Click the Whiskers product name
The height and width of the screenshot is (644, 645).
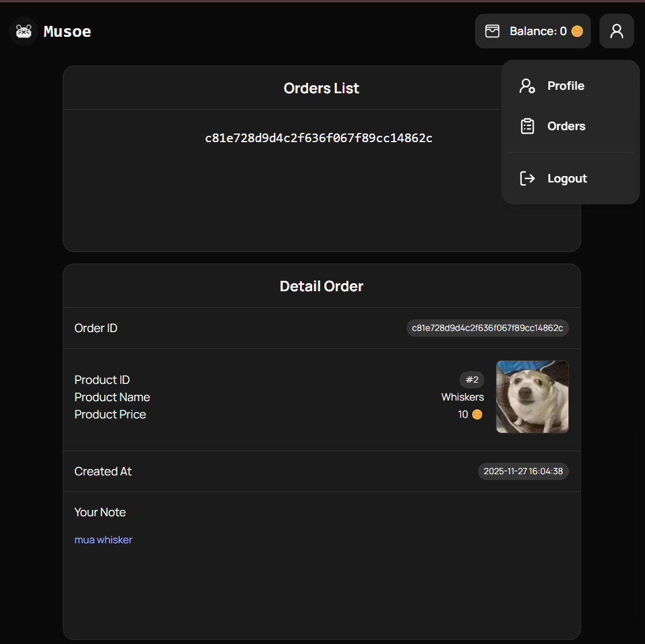point(462,397)
